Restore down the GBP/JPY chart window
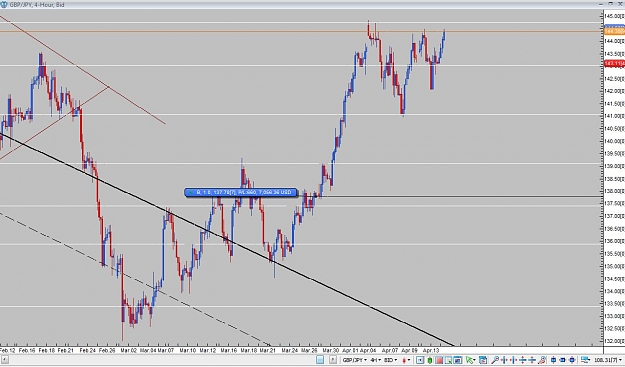 tap(611, 4)
